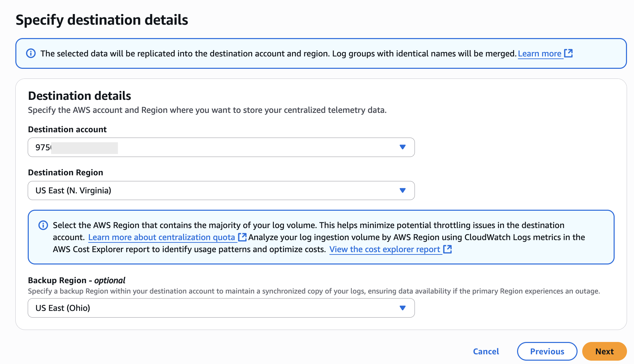Click the info icon in the replication notice banner

(30, 53)
